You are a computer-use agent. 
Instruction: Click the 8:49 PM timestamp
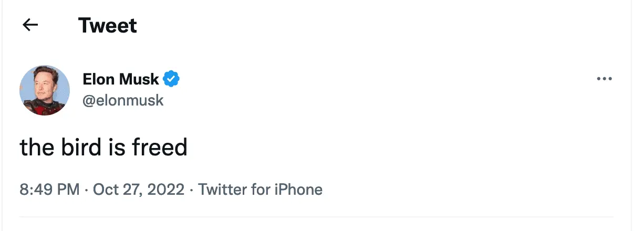[x=50, y=190]
